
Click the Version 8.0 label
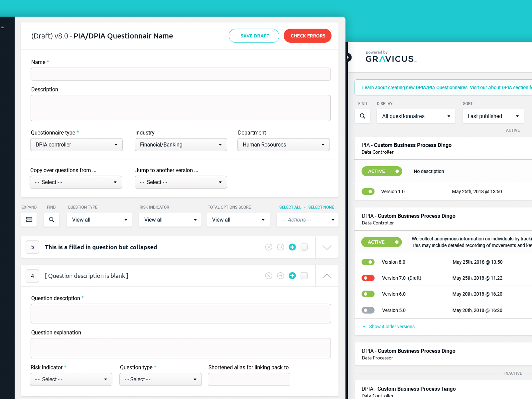point(393,262)
